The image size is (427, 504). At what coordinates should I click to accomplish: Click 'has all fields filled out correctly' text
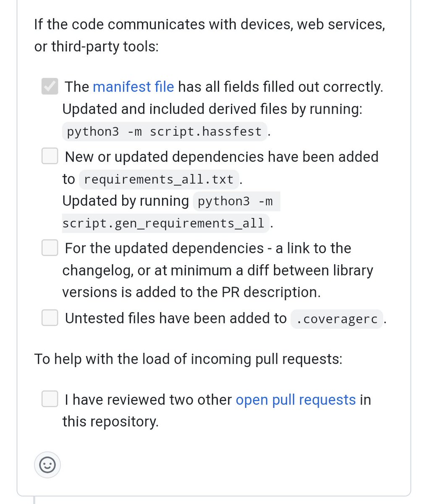click(x=280, y=87)
